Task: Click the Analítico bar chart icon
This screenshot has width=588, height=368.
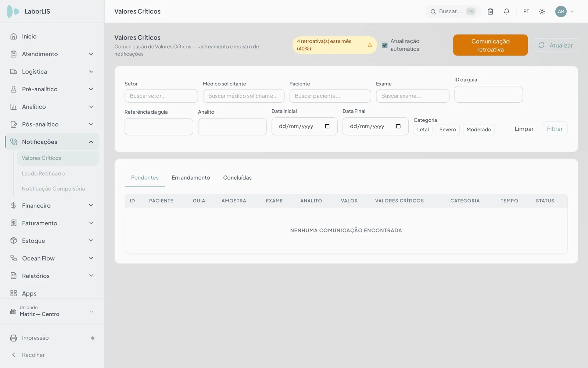Action: pyautogui.click(x=14, y=107)
